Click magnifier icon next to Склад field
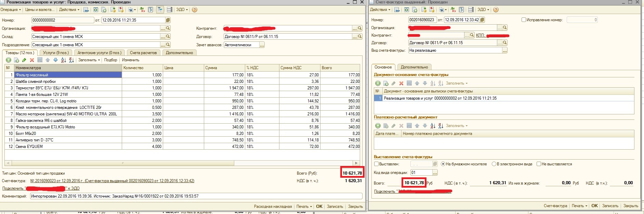 click(x=168, y=36)
